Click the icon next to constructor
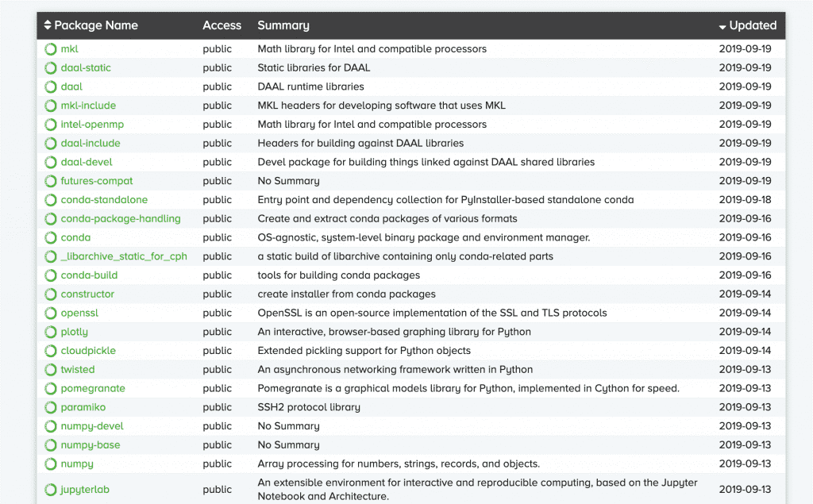Screen dimensions: 813x504 pos(50,294)
